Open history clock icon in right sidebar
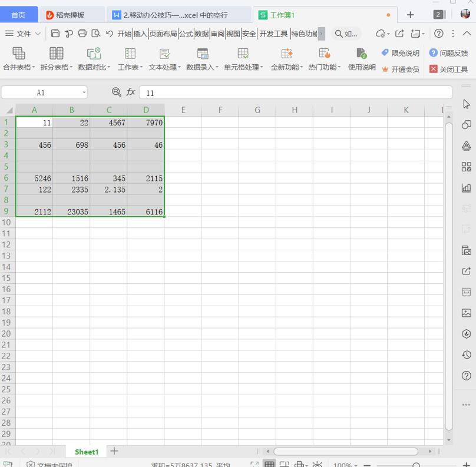 (467, 355)
